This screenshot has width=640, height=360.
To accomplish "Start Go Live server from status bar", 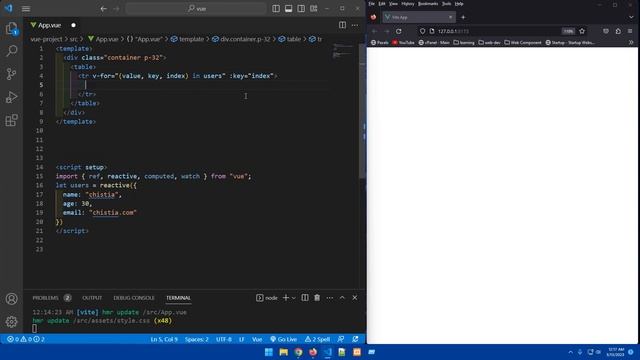I will [x=284, y=339].
